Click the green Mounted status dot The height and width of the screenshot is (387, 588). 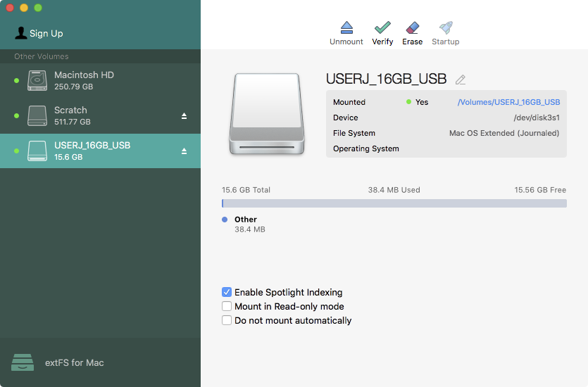(x=408, y=102)
